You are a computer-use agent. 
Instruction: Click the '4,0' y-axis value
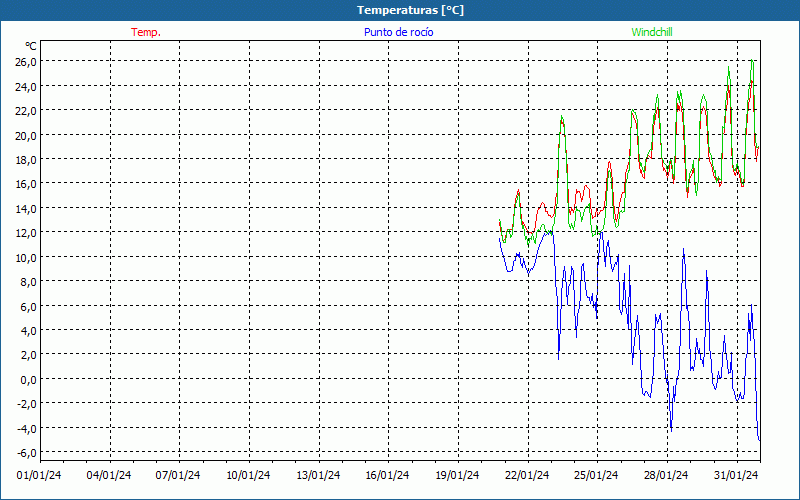pyautogui.click(x=29, y=331)
